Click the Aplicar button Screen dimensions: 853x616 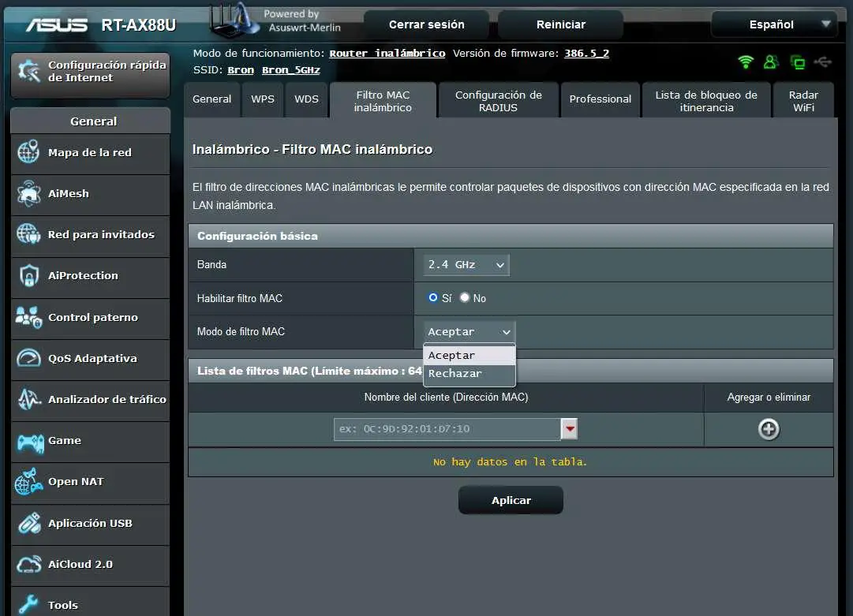511,500
